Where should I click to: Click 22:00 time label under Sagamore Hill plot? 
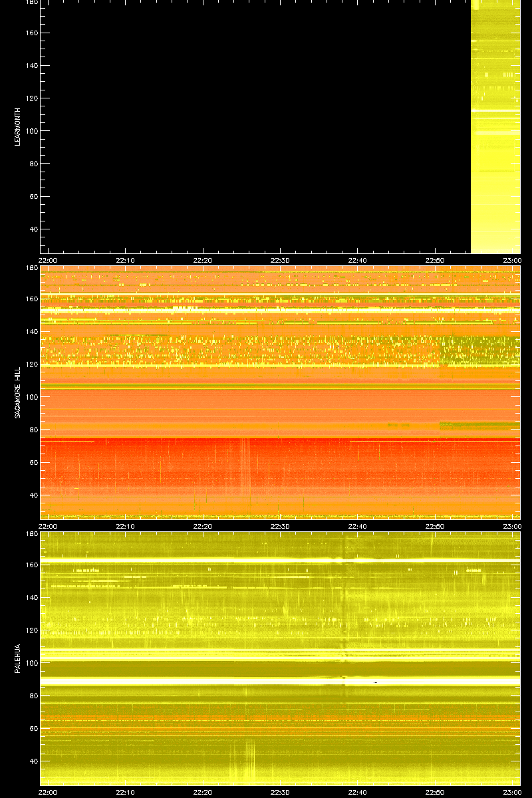[48, 526]
